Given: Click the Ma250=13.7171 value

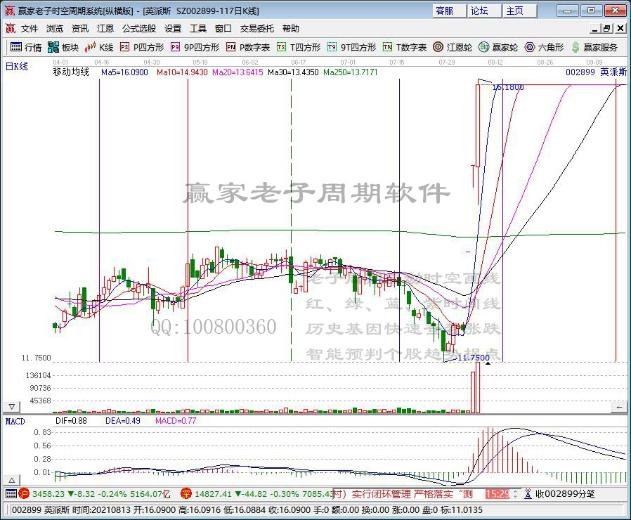Looking at the screenshot, I should (x=351, y=72).
